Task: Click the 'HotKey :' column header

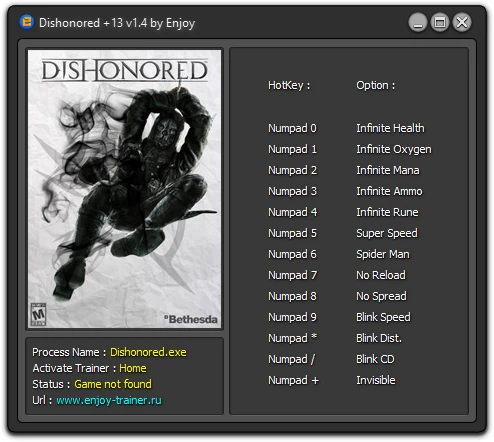Action: [x=289, y=85]
